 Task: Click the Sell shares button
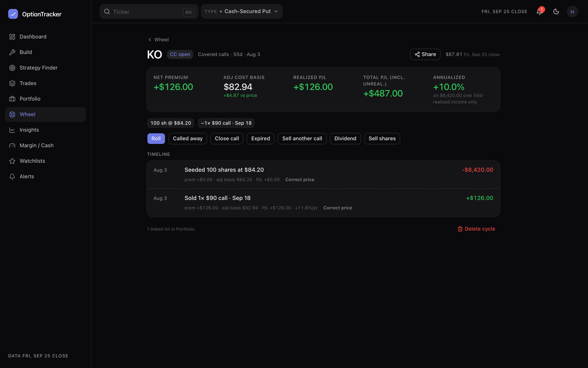(382, 138)
